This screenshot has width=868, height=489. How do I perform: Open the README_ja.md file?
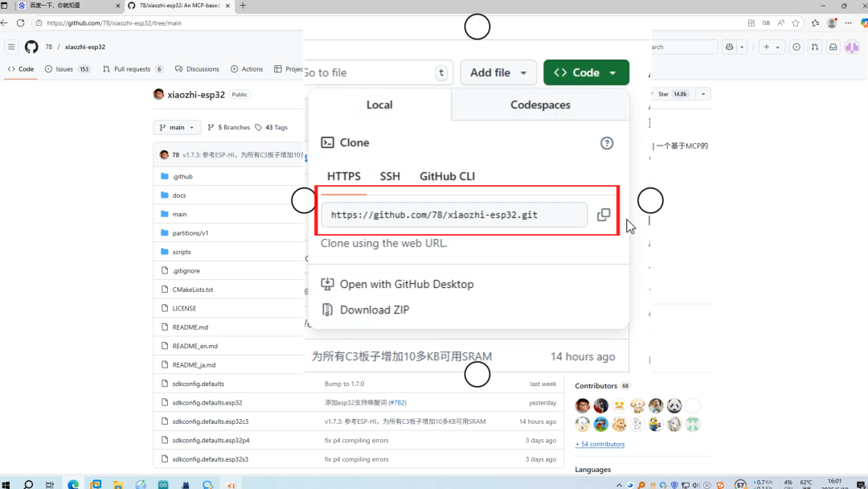(x=194, y=365)
